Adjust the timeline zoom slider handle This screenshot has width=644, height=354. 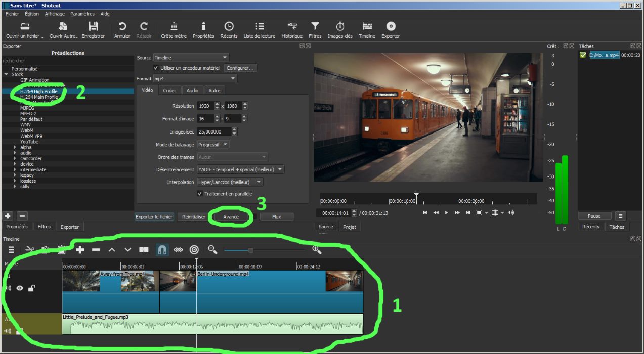click(250, 250)
